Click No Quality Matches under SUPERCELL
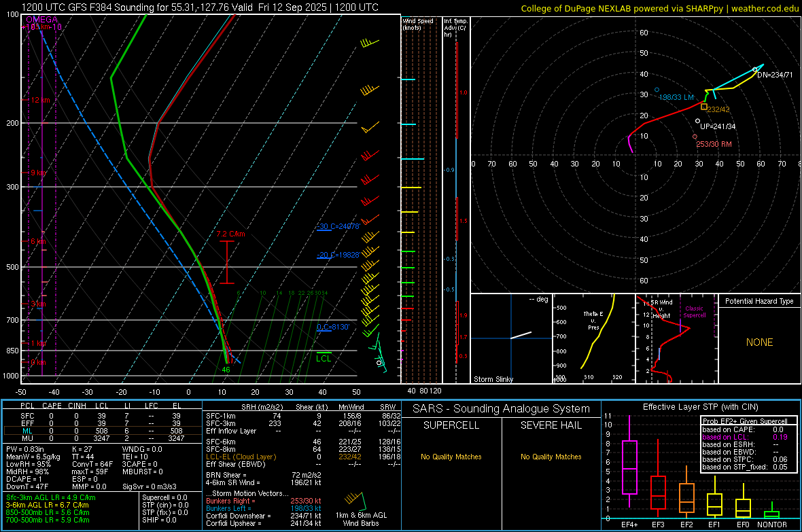Image resolution: width=802 pixels, height=532 pixels. click(x=451, y=457)
